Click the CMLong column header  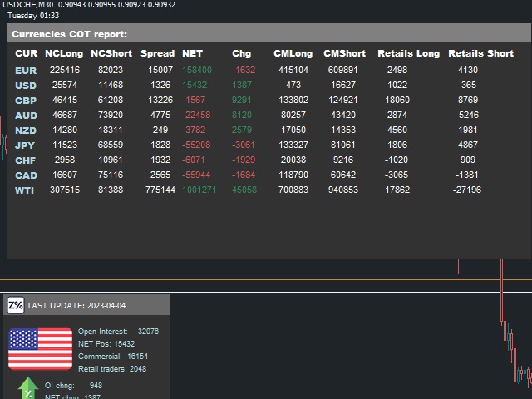(x=293, y=53)
